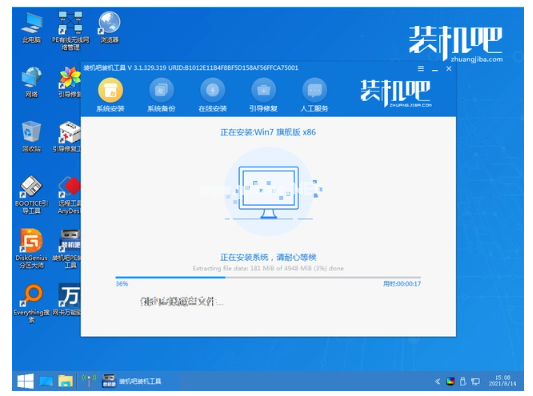The height and width of the screenshot is (396, 533).
Task: Open the hamburger menu in title bar
Action: 420,69
